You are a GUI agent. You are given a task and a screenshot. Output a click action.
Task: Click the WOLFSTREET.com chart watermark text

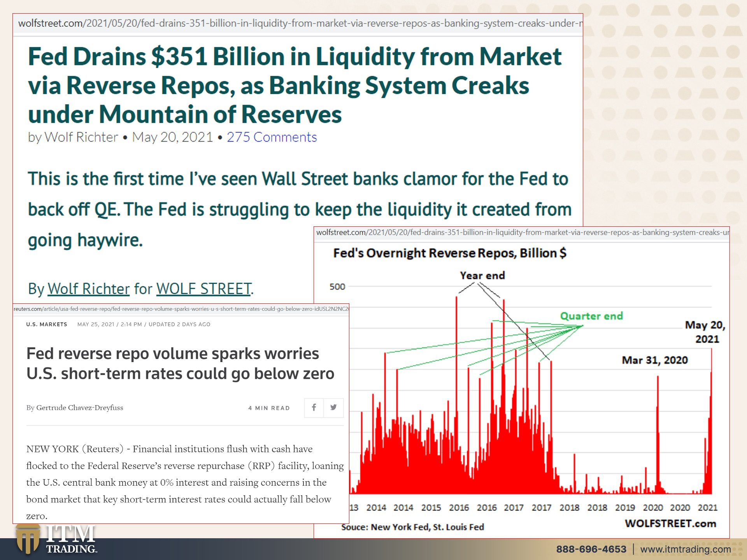point(670,523)
